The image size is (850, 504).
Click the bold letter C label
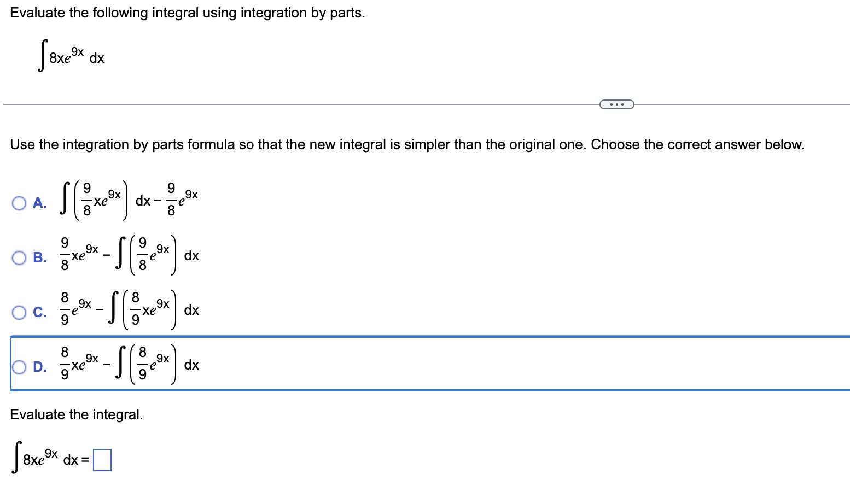(39, 312)
